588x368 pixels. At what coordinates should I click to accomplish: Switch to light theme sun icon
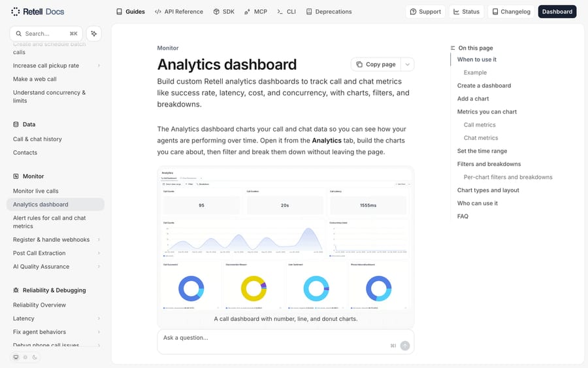point(25,357)
